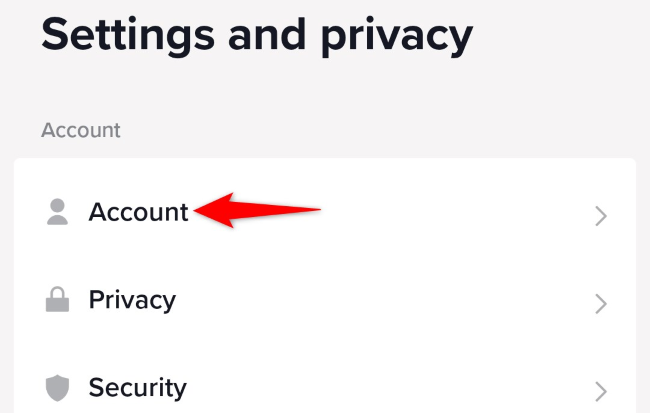650x413 pixels.
Task: Expand the Account row's right chevron
Action: coord(601,215)
